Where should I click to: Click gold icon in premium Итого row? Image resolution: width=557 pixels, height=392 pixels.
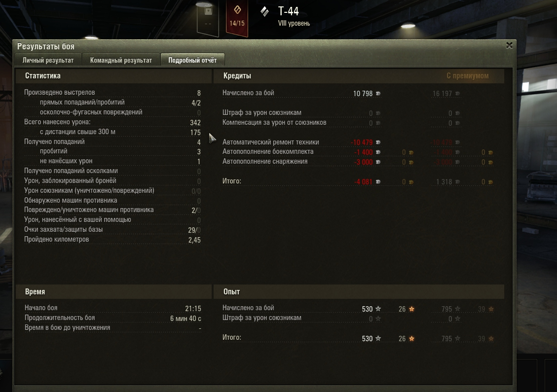[x=490, y=182]
